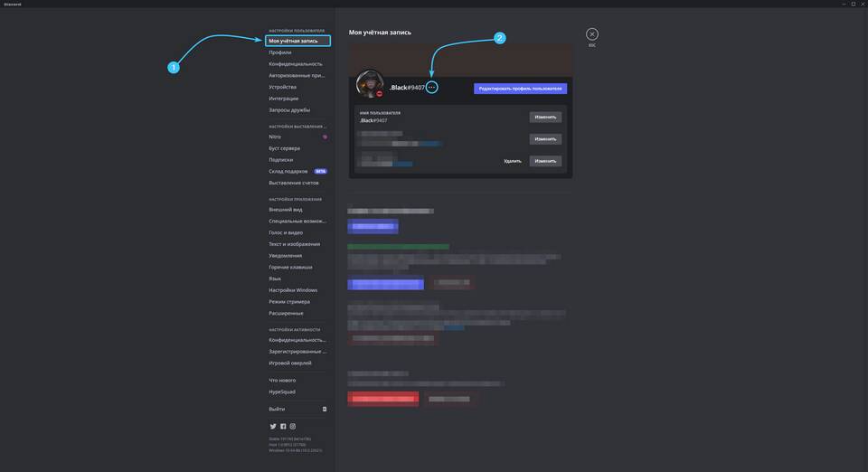The image size is (868, 472).
Task: Open Конфиденциальность under user settings
Action: (297, 64)
